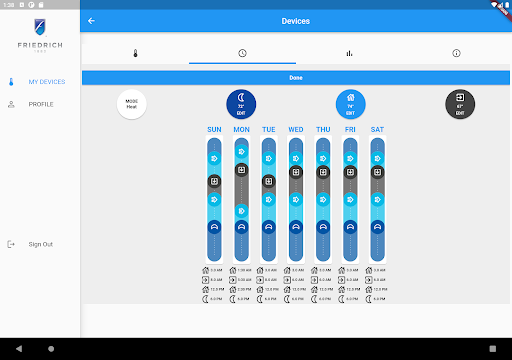Edit the away temperature preset
The width and height of the screenshot is (512, 360).
tap(460, 104)
